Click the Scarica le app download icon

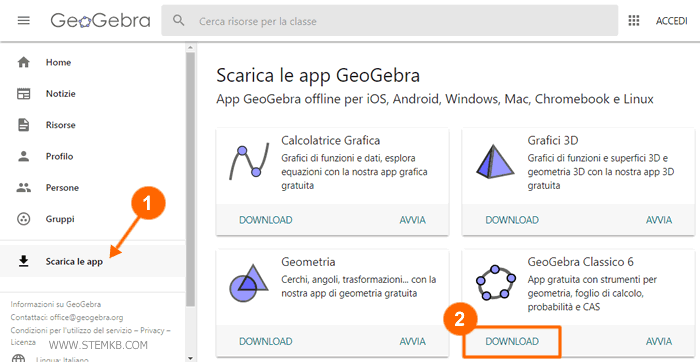tap(23, 261)
